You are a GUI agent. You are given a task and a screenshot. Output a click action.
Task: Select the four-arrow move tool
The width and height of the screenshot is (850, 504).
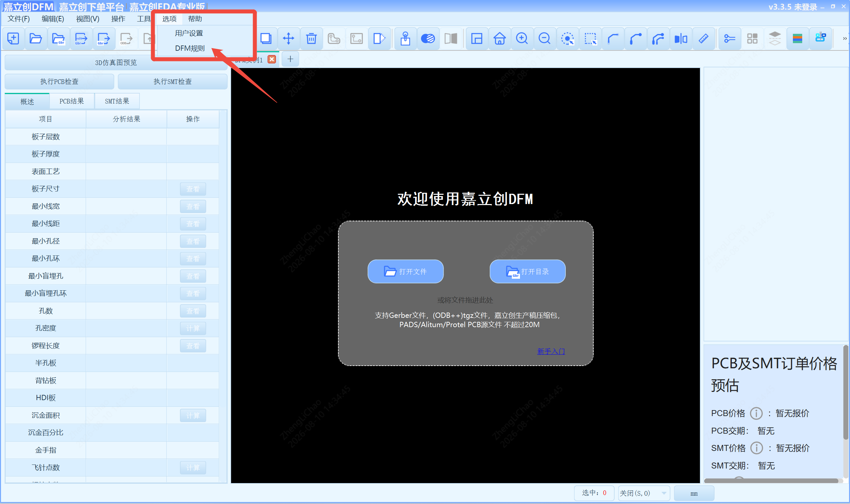288,38
